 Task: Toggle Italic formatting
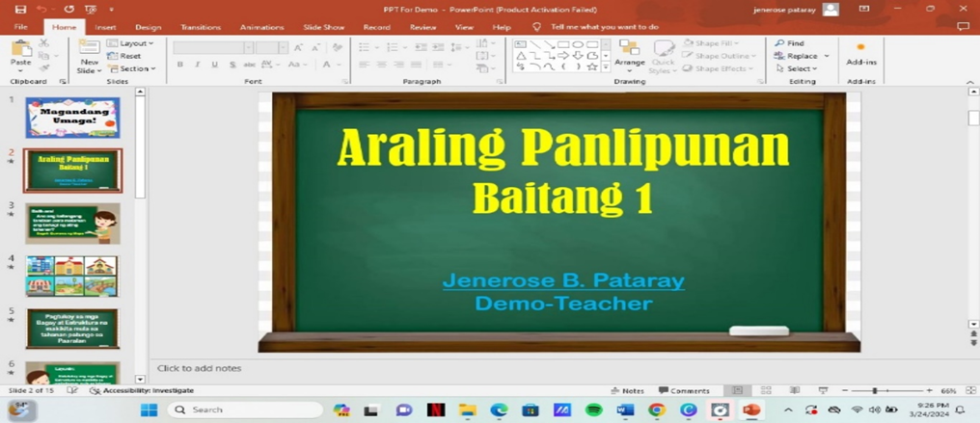pos(197,65)
